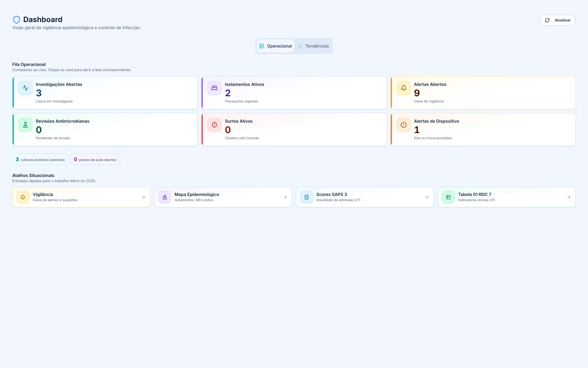Switch to the Operacional tab
Screen dimensions: 588x368
point(275,46)
